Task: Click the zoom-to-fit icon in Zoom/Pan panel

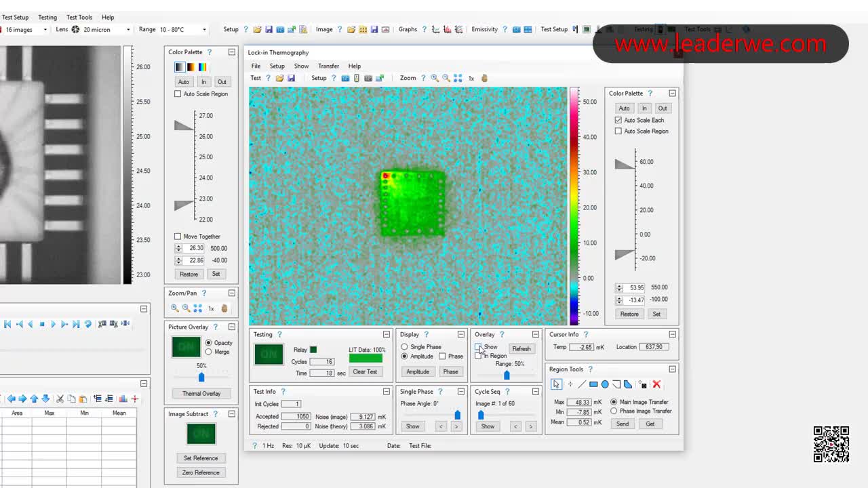Action: (x=197, y=308)
